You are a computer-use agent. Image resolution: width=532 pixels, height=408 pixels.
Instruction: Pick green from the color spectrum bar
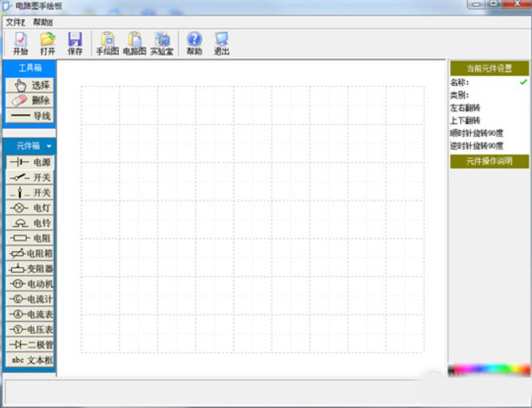507,370
